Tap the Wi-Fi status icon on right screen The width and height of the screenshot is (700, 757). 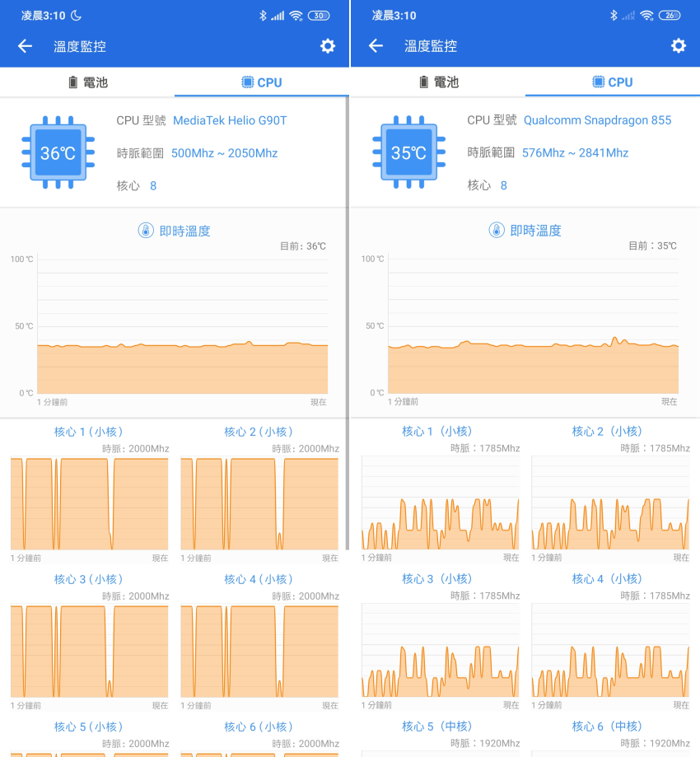pyautogui.click(x=646, y=16)
